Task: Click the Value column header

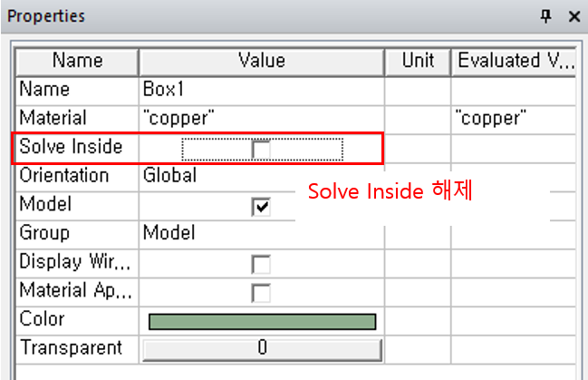Action: (261, 62)
